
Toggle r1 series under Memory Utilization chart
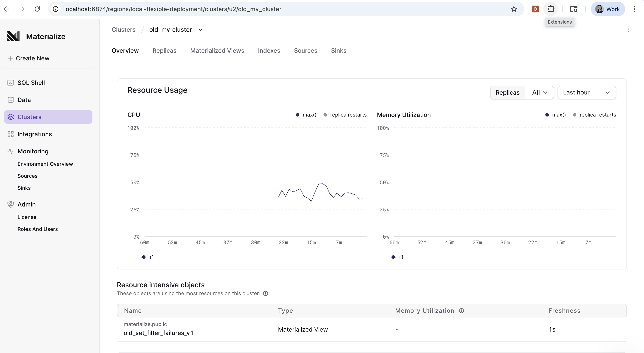397,257
